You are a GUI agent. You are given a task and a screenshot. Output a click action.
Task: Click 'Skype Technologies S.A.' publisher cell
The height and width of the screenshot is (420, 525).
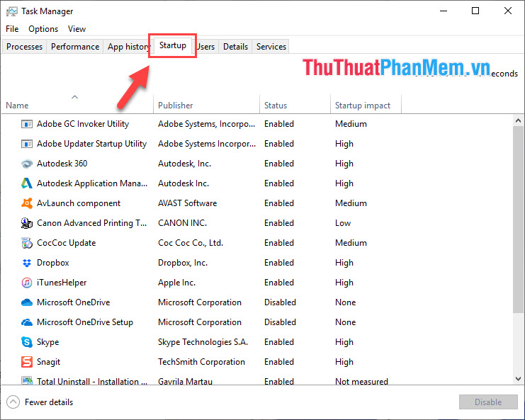203,342
